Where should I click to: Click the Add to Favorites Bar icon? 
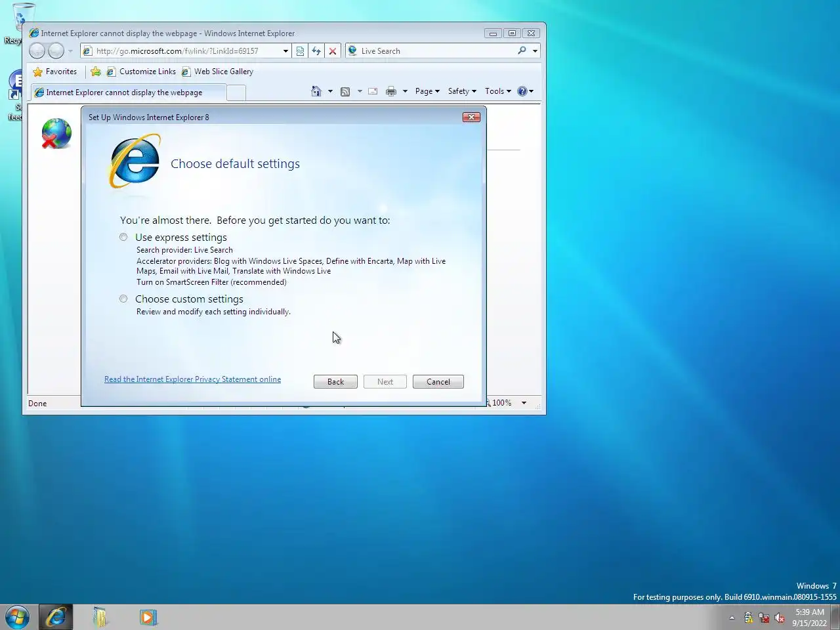(96, 72)
